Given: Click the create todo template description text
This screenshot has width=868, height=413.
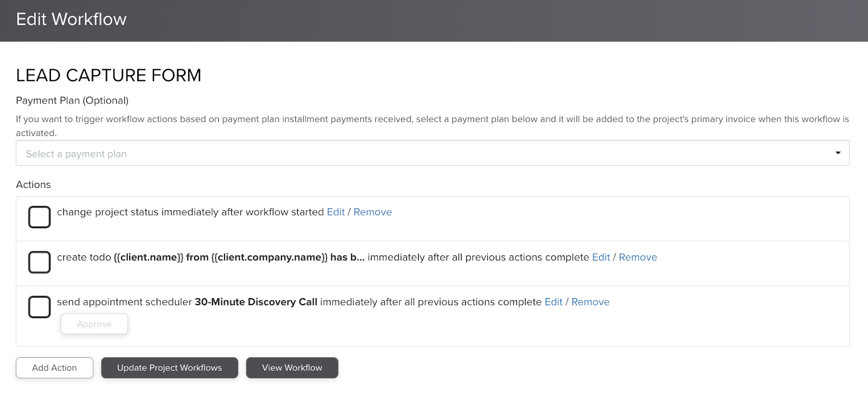Looking at the screenshot, I should (239, 257).
